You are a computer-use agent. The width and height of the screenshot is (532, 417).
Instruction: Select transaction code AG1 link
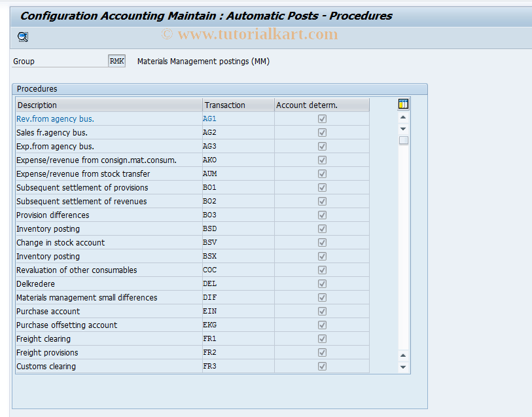(209, 118)
